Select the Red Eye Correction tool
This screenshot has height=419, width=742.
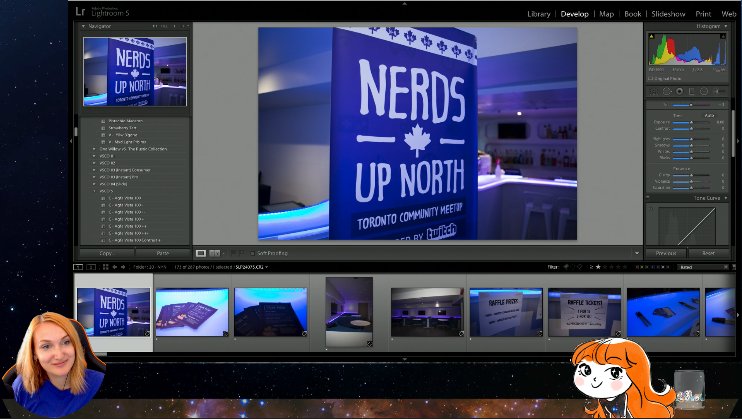pyautogui.click(x=680, y=91)
